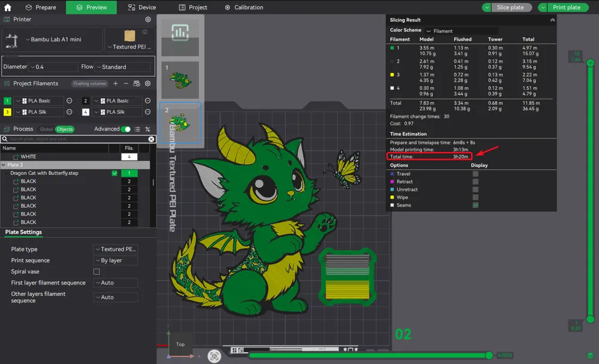Image resolution: width=599 pixels, height=364 pixels.
Task: Click compare presets icon next to Advanced
Action: (x=148, y=129)
